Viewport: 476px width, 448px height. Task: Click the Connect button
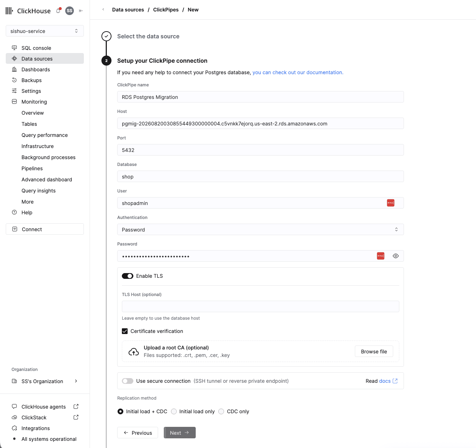[x=45, y=229]
